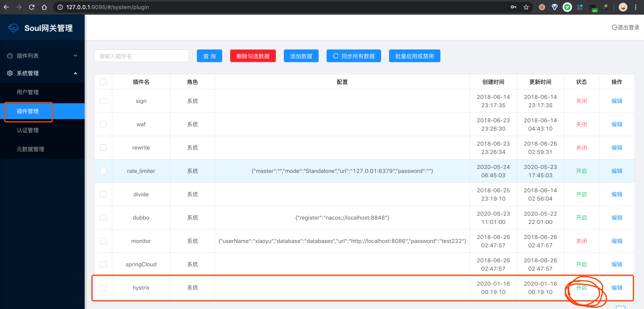Expand the 插件列表 chevron
Screen dimensions: 644x309
coord(76,56)
